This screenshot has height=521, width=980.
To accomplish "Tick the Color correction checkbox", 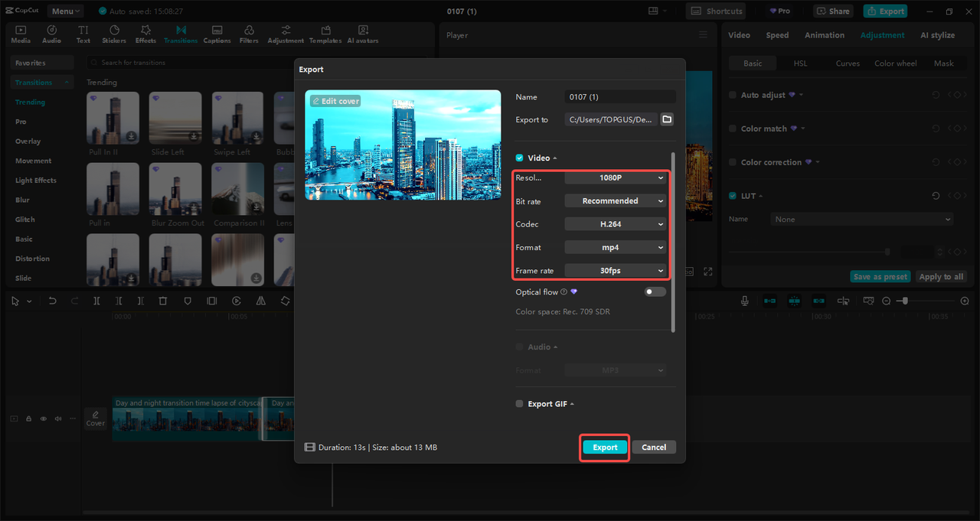I will (x=733, y=162).
